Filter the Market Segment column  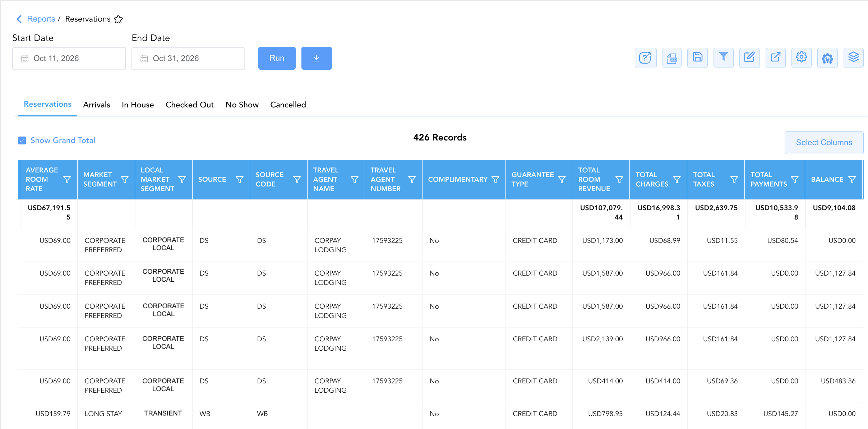(x=125, y=179)
